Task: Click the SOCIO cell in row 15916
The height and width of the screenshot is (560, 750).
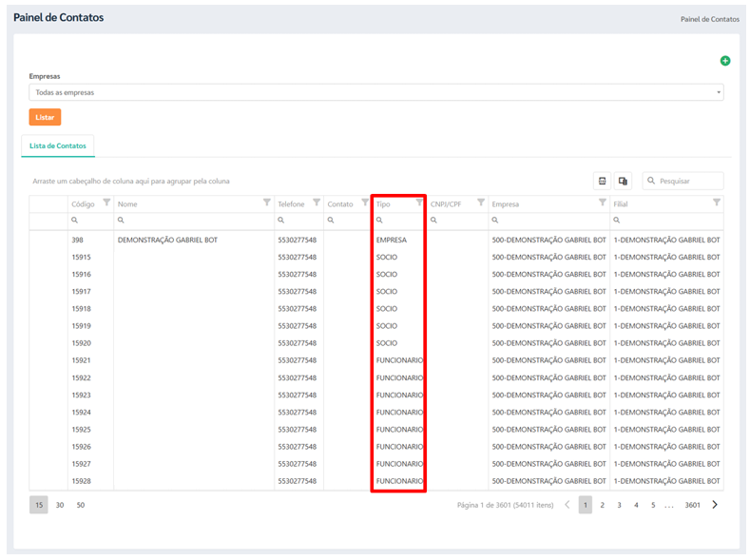Action: pos(387,275)
